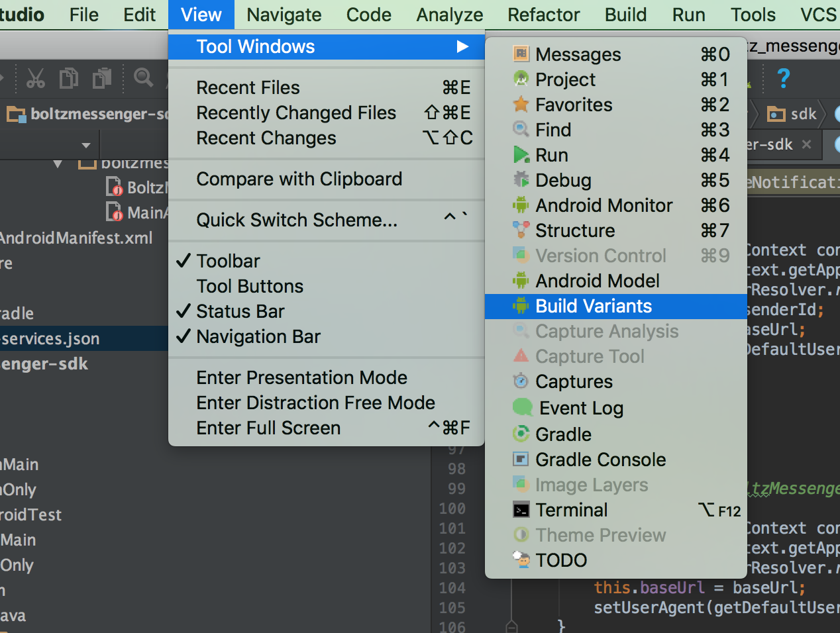
Task: Select Recent Changes
Action: pos(327,138)
